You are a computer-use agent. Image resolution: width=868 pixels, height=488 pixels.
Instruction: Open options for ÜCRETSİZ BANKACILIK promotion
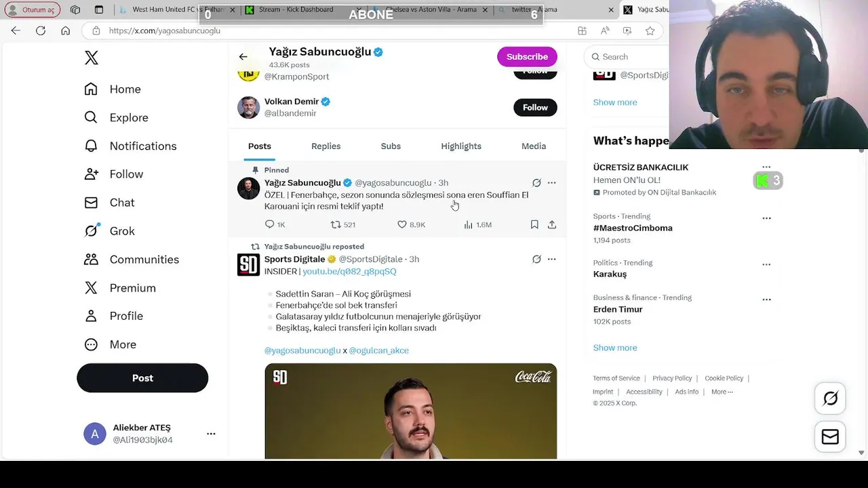coord(766,167)
